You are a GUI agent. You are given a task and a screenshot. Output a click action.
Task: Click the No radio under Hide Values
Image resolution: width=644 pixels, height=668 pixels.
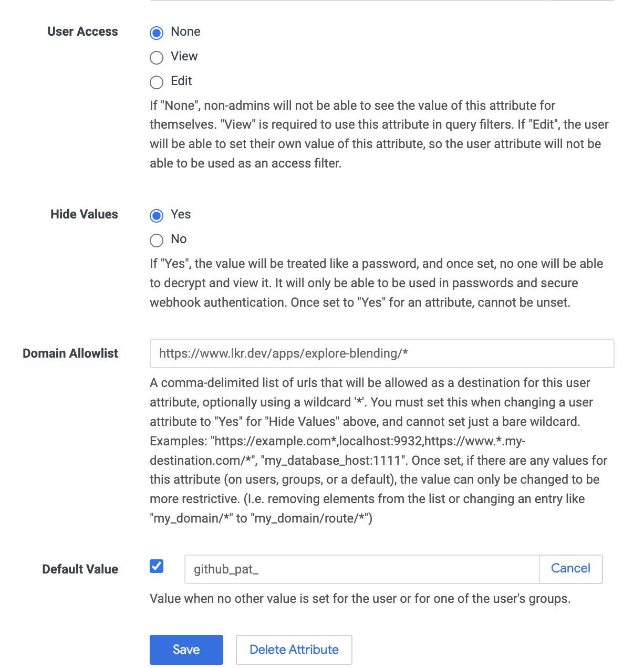point(156,241)
